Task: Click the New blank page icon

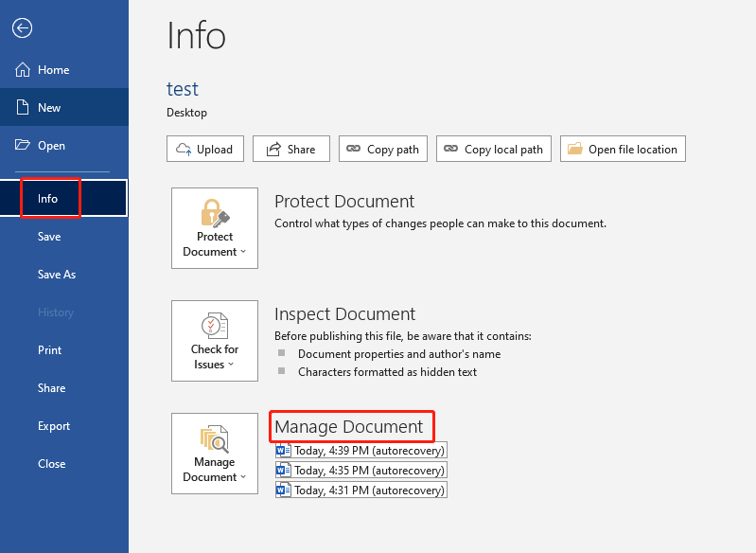Action: pyautogui.click(x=23, y=108)
